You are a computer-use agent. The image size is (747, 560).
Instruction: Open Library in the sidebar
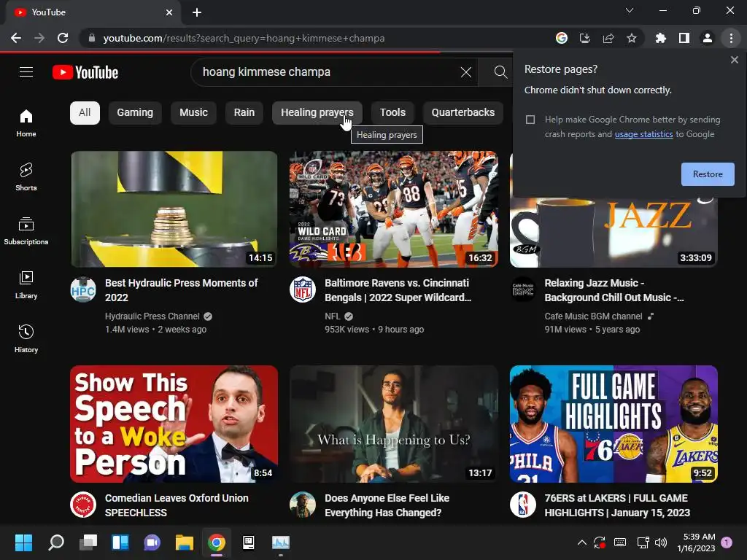point(26,285)
